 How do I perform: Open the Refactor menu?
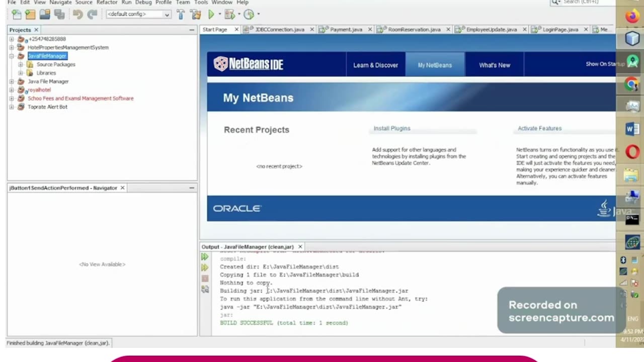click(x=107, y=3)
